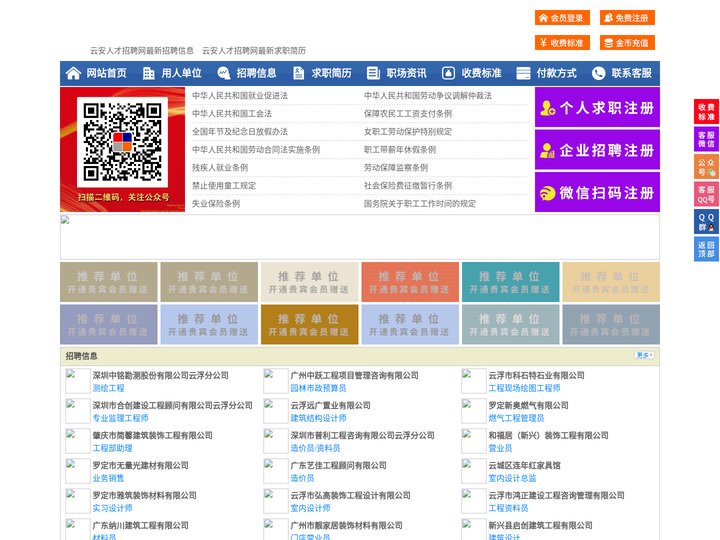Open 工程资料员 job link
Viewport: 720px width, 540px height.
point(508,508)
